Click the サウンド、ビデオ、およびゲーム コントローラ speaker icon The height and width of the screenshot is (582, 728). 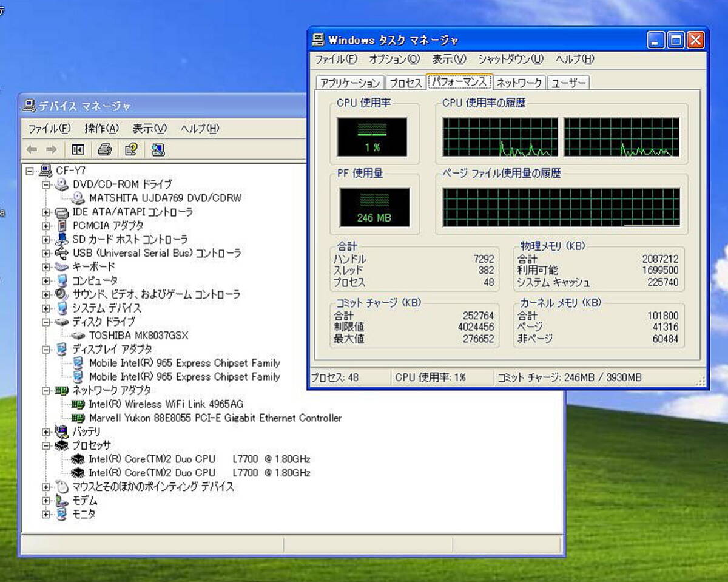pyautogui.click(x=62, y=294)
